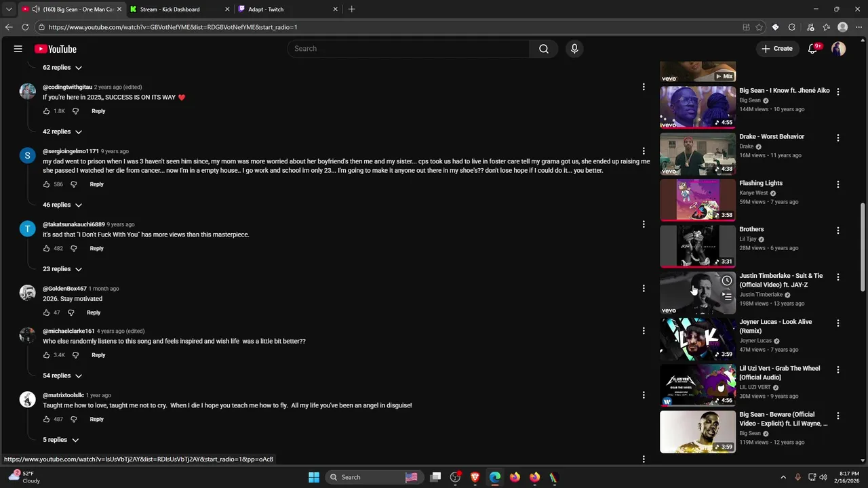Reply to @matrixtoolsllc comment

pyautogui.click(x=97, y=420)
